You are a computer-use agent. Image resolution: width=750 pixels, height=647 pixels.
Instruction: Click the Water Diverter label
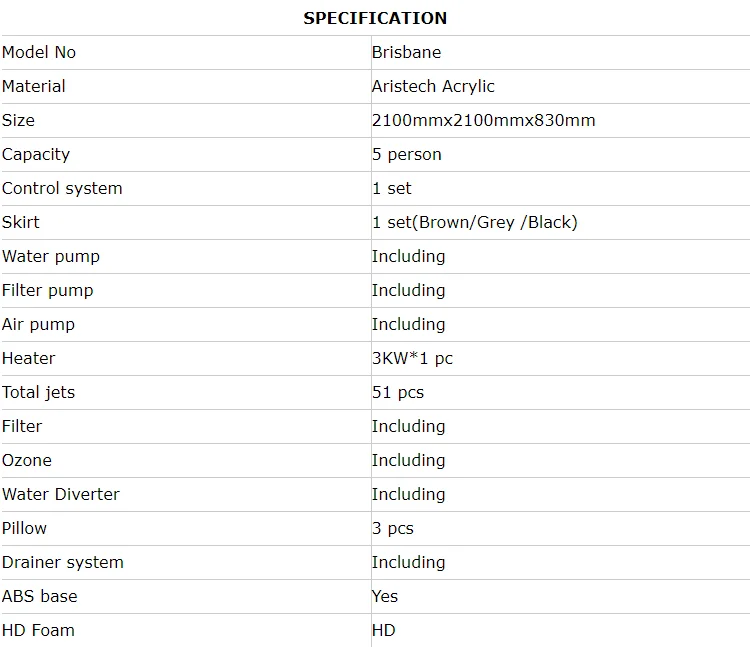click(x=61, y=494)
